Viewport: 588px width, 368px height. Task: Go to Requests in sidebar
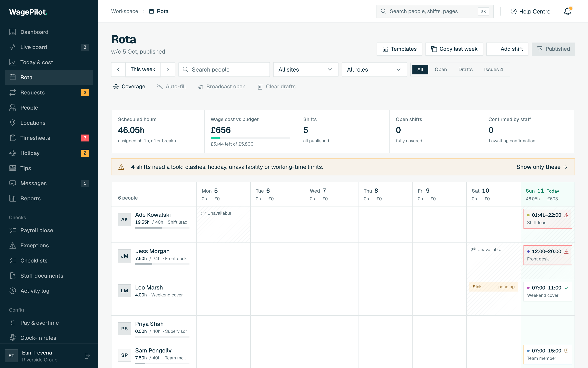pyautogui.click(x=49, y=92)
